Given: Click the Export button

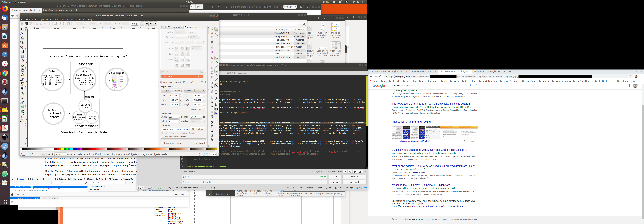Looking at the screenshot, I should pyautogui.click(x=201, y=143).
